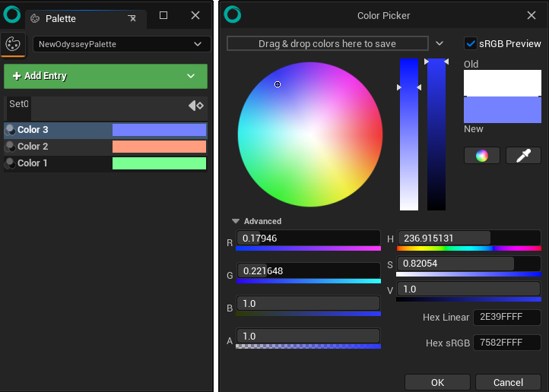The height and width of the screenshot is (392, 549).
Task: Click the Set0 column header
Action: (19, 104)
